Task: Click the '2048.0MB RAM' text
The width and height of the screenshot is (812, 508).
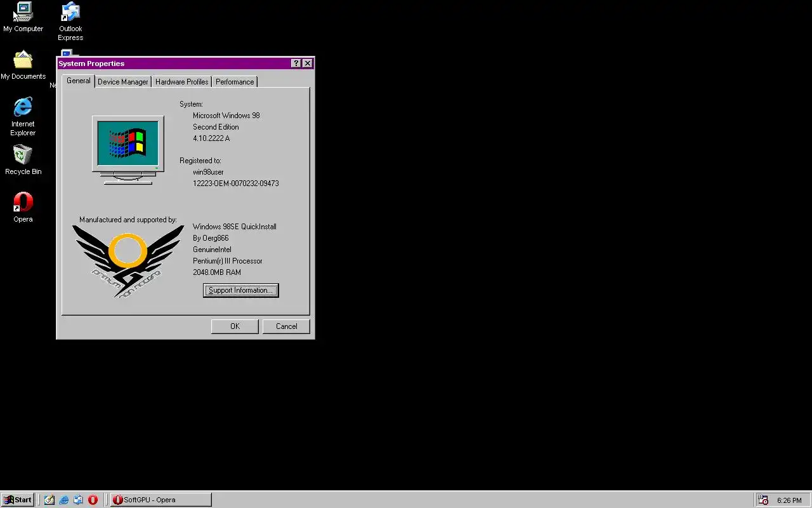Action: pyautogui.click(x=217, y=272)
